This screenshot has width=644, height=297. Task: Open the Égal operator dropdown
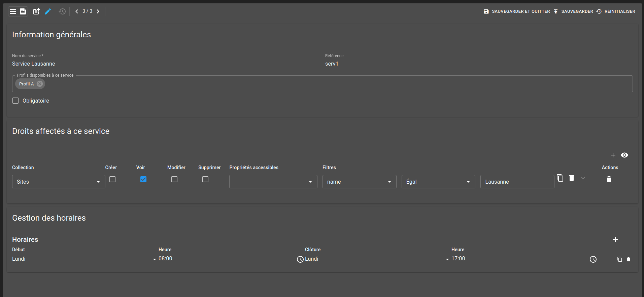(x=438, y=182)
